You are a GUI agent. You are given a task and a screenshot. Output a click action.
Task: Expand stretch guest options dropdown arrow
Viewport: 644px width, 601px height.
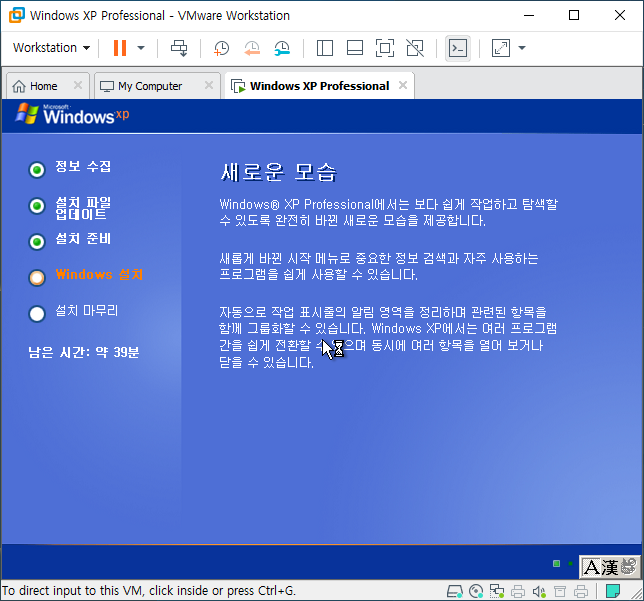[x=522, y=48]
